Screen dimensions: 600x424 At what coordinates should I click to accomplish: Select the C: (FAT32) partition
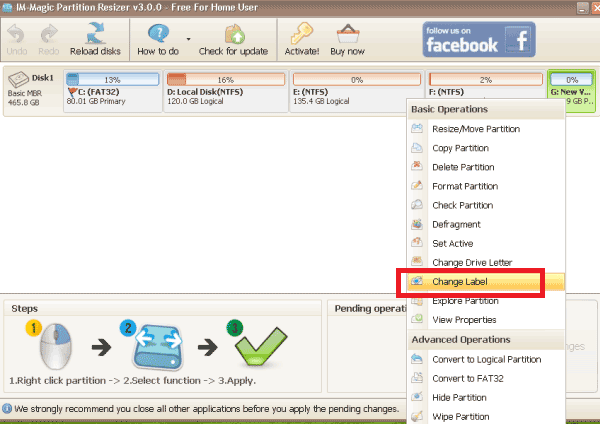tap(112, 91)
